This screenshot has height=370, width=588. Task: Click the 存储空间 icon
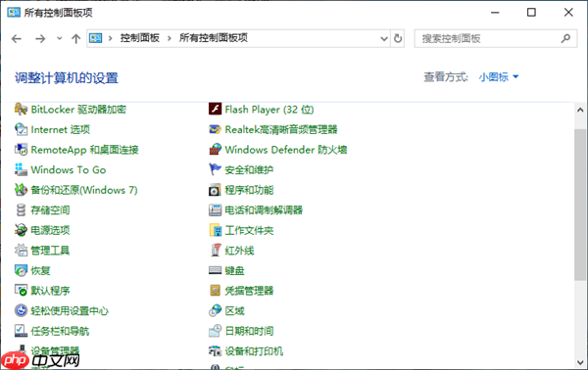[x=21, y=210]
